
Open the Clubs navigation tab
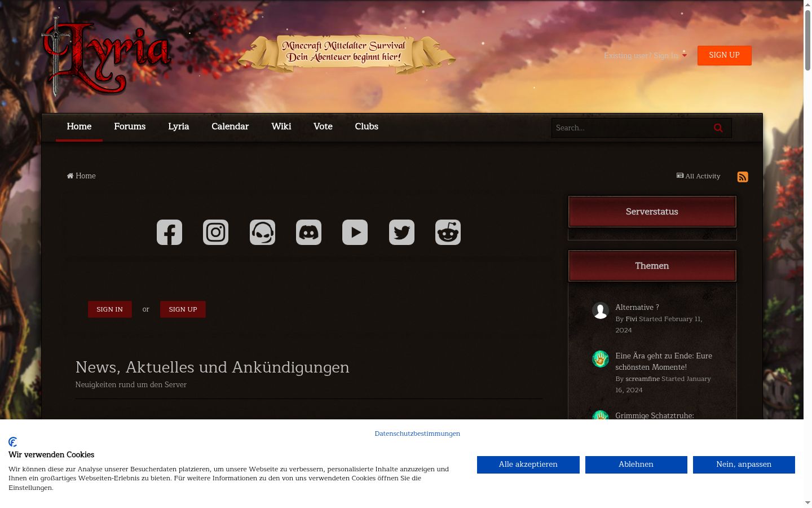(367, 127)
